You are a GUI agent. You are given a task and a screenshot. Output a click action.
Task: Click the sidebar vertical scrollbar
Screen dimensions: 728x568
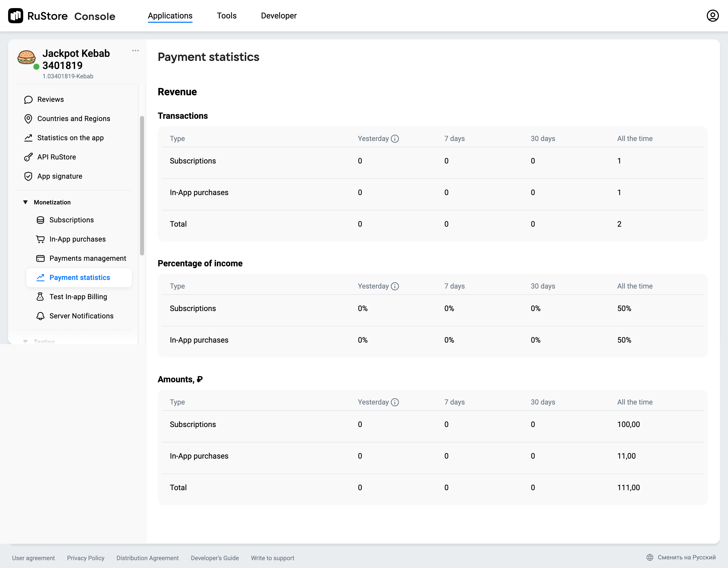(x=142, y=185)
